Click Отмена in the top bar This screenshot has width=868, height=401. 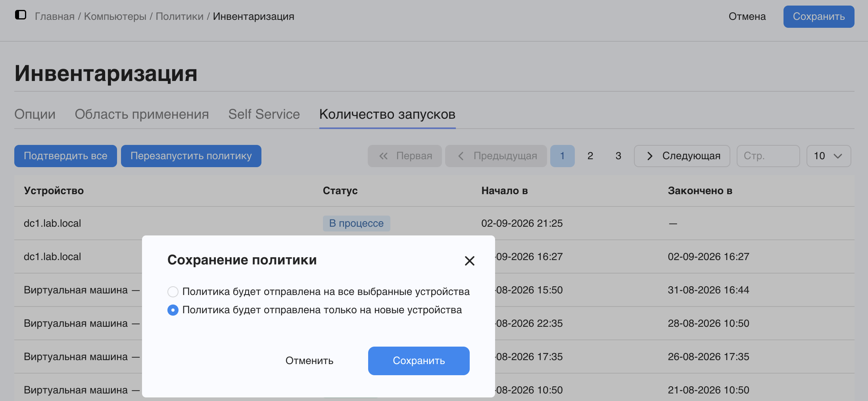(x=747, y=17)
